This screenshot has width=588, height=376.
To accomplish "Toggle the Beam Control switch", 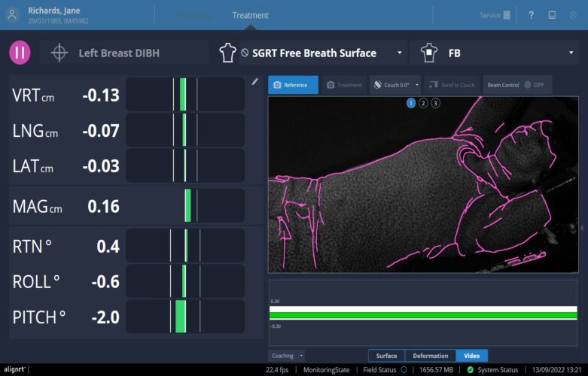I will coord(527,85).
